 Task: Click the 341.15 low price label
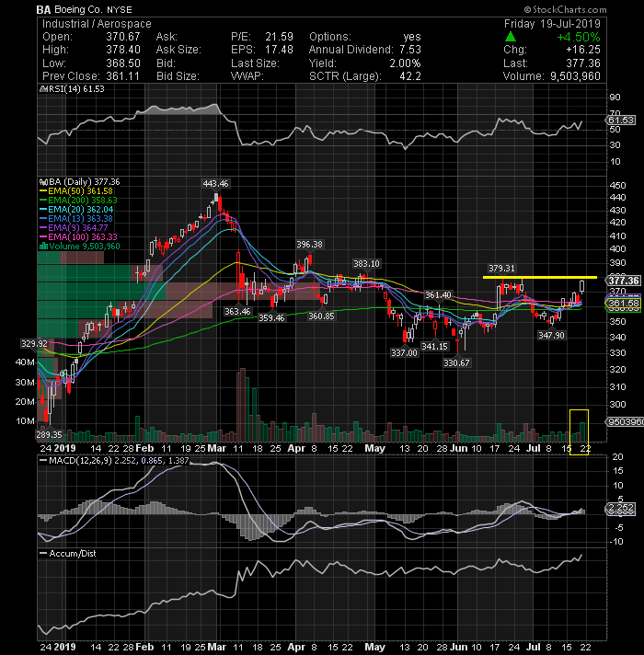click(434, 346)
